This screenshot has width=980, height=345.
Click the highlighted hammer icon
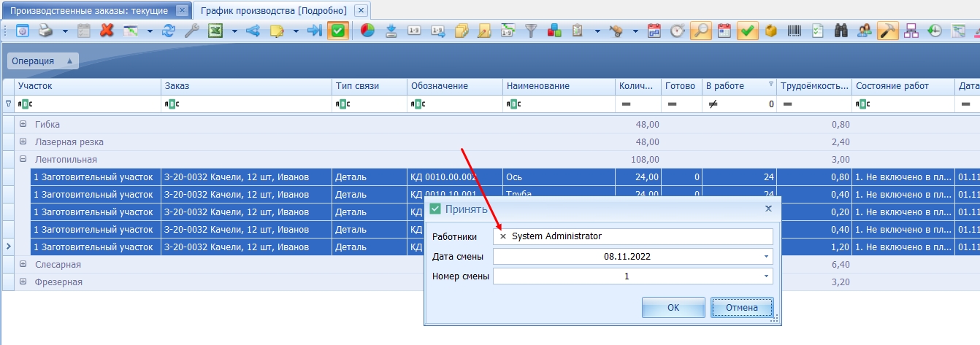(888, 31)
